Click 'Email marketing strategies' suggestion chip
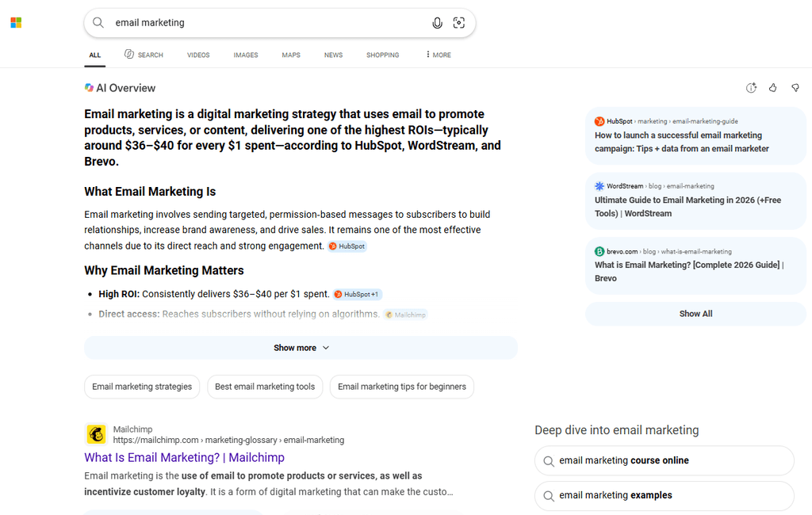812x515 pixels. point(142,387)
